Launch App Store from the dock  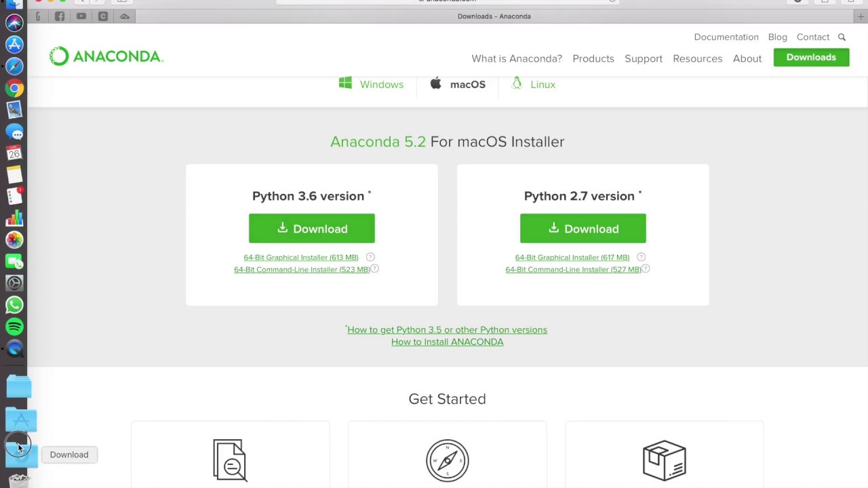pos(14,45)
